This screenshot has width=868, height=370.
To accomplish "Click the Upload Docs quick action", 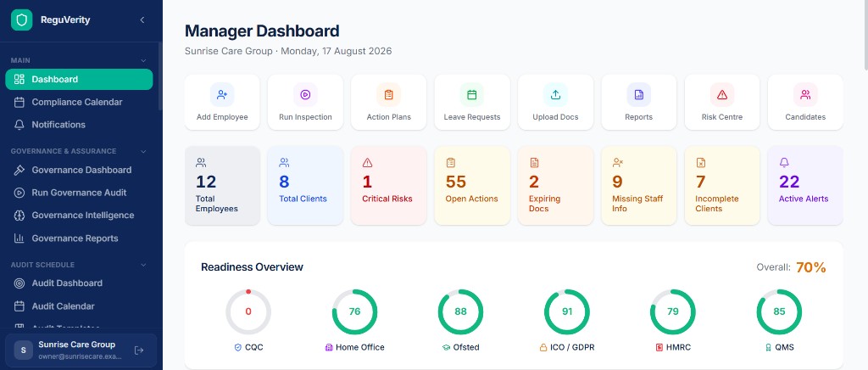I will click(x=556, y=103).
